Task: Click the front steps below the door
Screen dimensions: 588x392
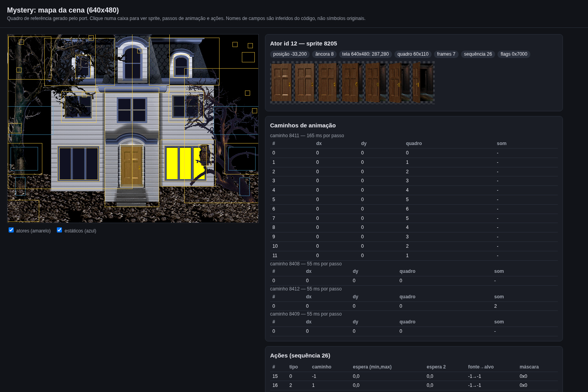Action: (x=132, y=197)
